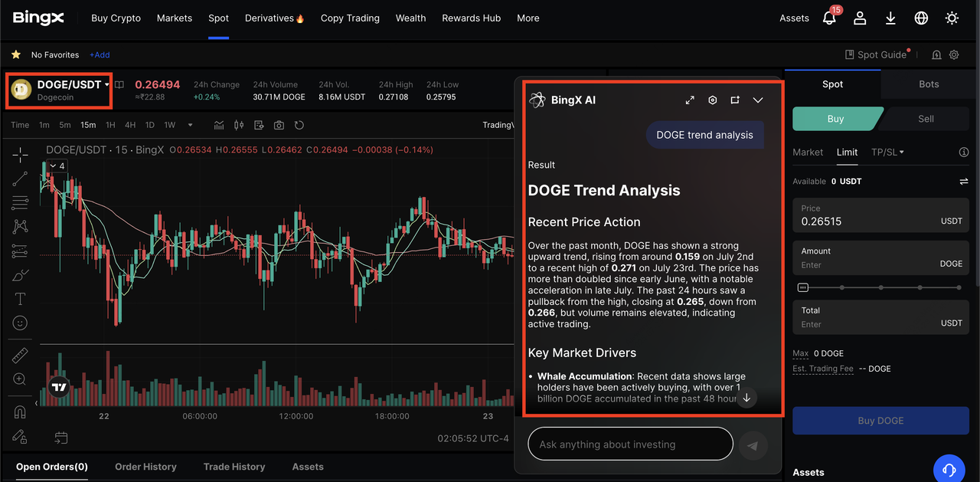Click the favorites star icon

click(15, 55)
